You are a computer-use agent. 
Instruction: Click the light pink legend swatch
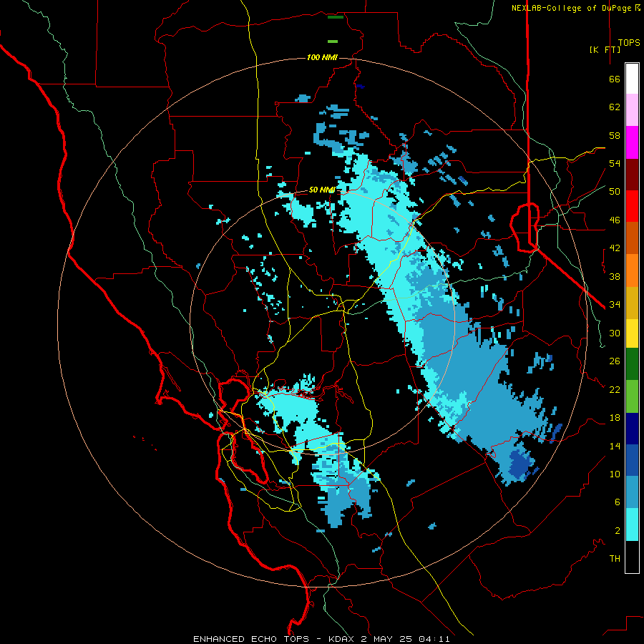pos(632,109)
